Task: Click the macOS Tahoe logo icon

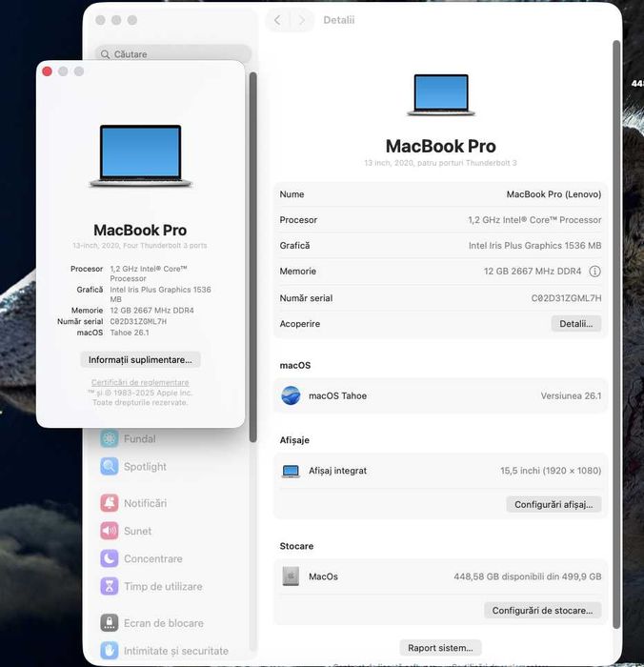Action: coord(291,395)
